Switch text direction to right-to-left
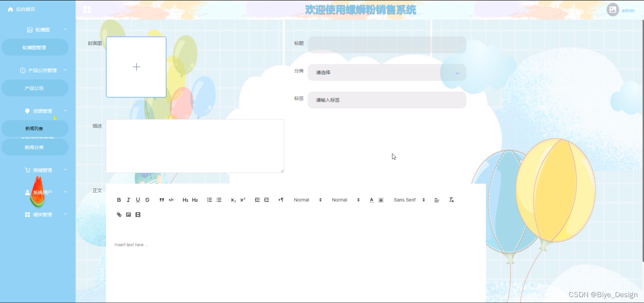This screenshot has height=303, width=644. 281,200
